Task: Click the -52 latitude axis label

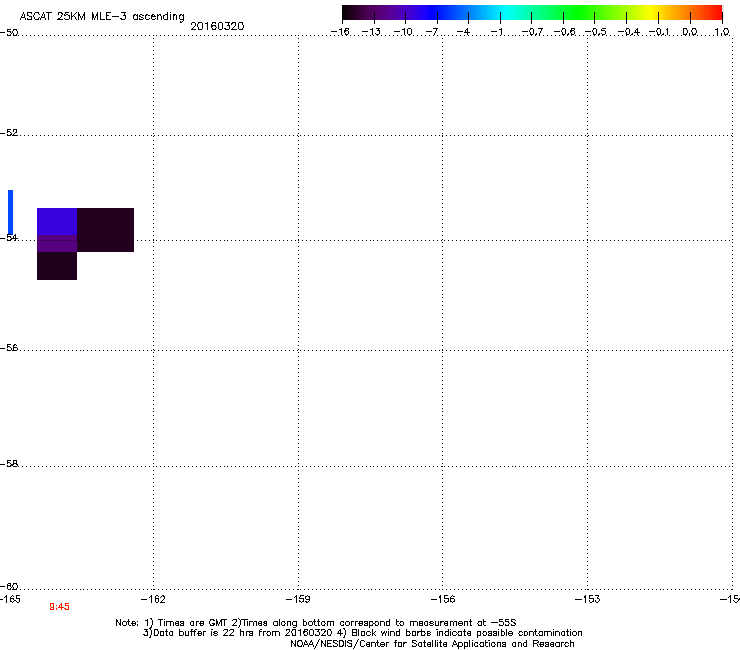Action: (9, 133)
